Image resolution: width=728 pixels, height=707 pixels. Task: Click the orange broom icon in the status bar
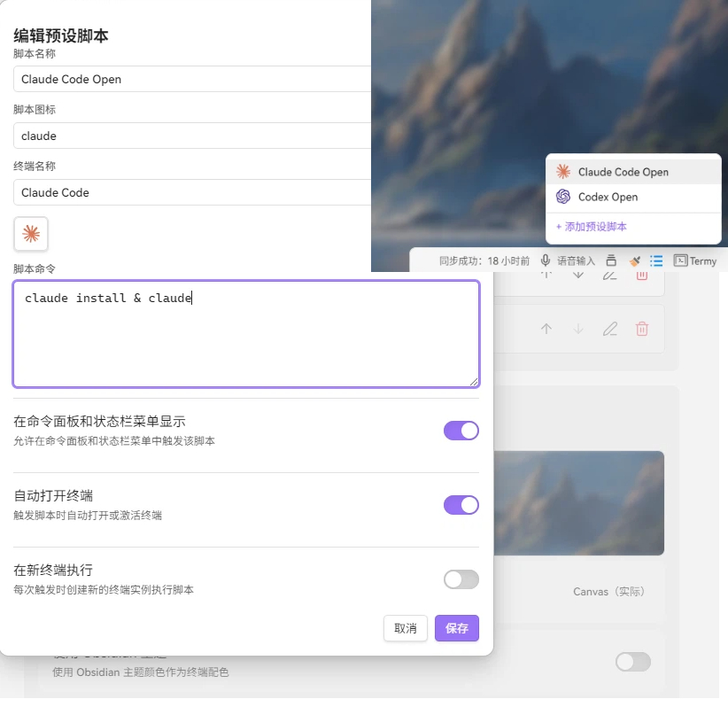point(635,261)
